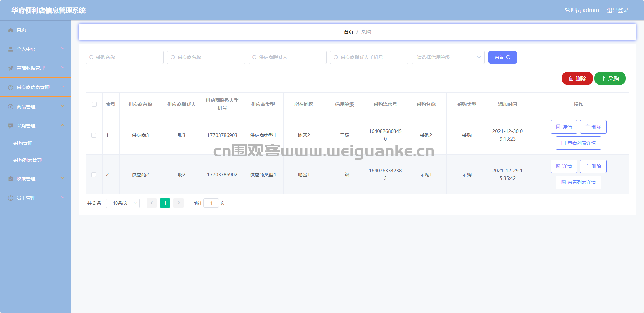Click the person icon beside 个人中心

[11, 49]
